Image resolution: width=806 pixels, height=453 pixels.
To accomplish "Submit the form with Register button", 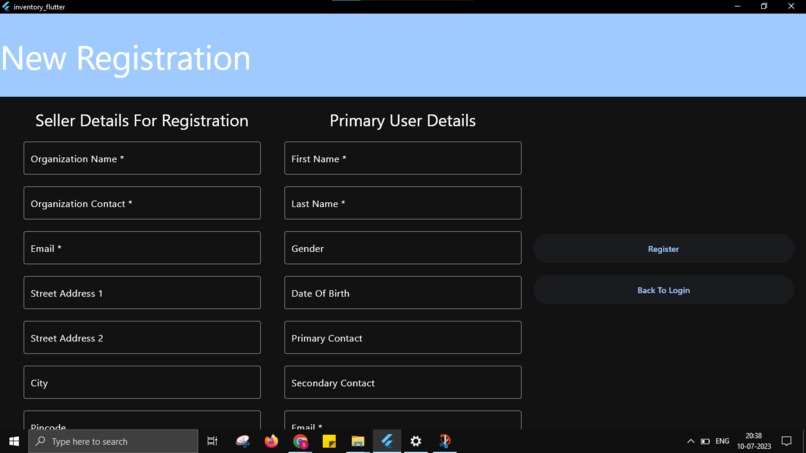I will (x=663, y=249).
